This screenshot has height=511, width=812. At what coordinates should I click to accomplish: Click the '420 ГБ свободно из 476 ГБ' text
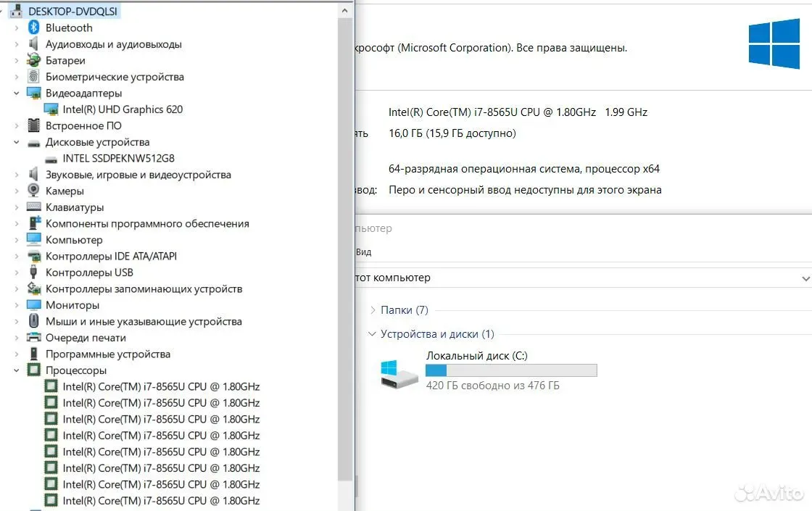(x=492, y=386)
